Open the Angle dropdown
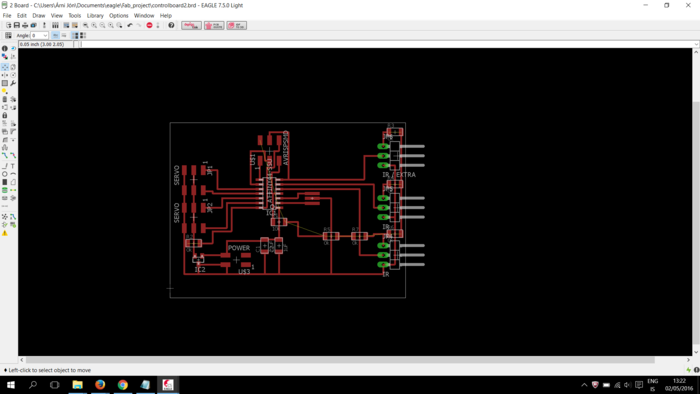The image size is (700, 394). tap(45, 35)
